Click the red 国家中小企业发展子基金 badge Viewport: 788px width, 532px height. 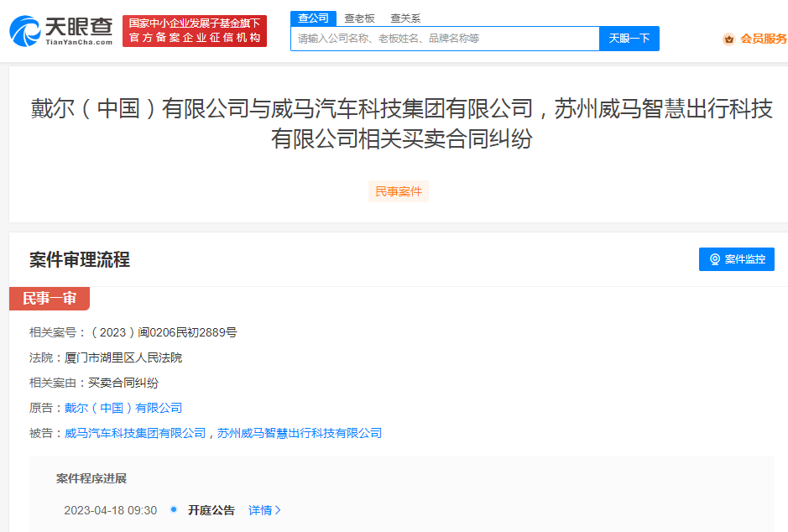pyautogui.click(x=195, y=29)
